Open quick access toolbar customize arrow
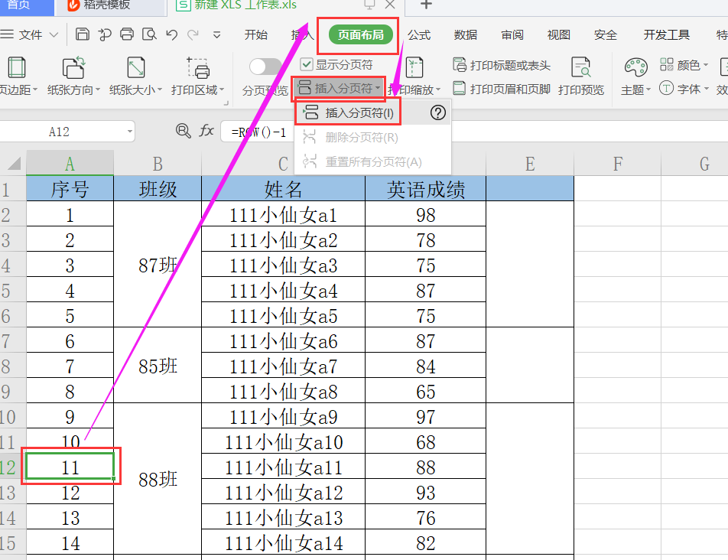The height and width of the screenshot is (560, 728). (216, 35)
